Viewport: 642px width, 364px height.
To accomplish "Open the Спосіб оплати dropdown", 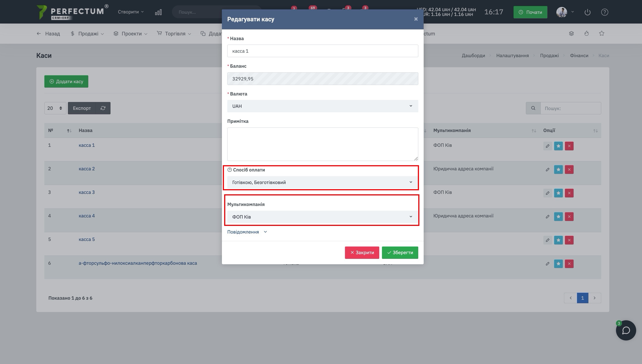I will [323, 182].
